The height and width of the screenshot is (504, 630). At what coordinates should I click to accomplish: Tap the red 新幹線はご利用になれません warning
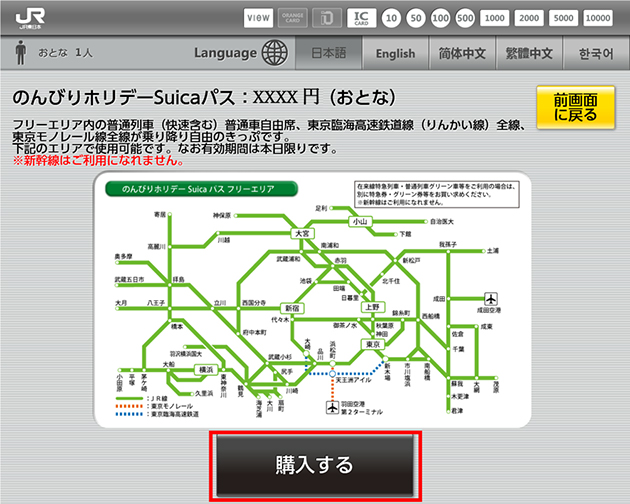click(x=98, y=161)
